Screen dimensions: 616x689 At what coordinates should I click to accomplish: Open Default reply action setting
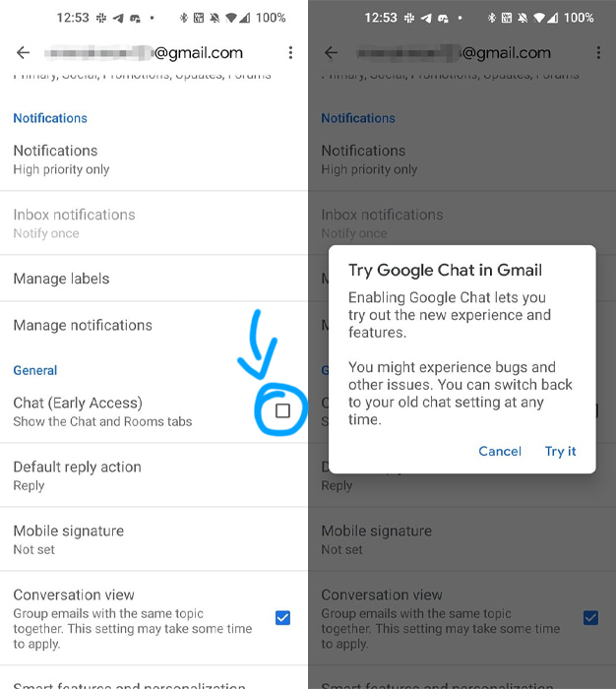point(154,475)
